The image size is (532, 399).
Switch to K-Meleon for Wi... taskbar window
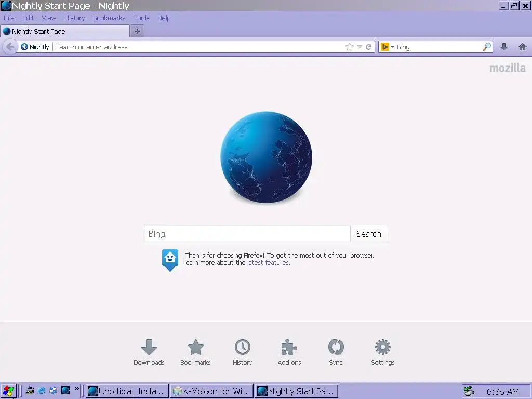212,391
